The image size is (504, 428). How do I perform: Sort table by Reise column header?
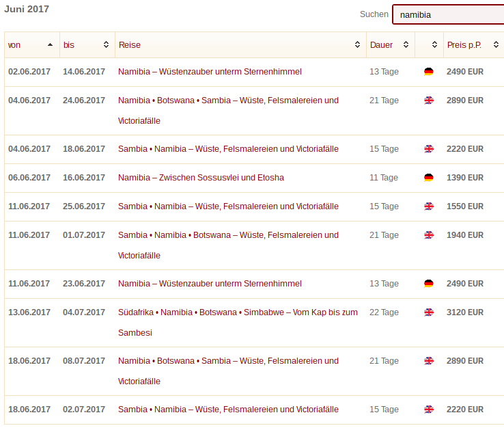(x=240, y=44)
